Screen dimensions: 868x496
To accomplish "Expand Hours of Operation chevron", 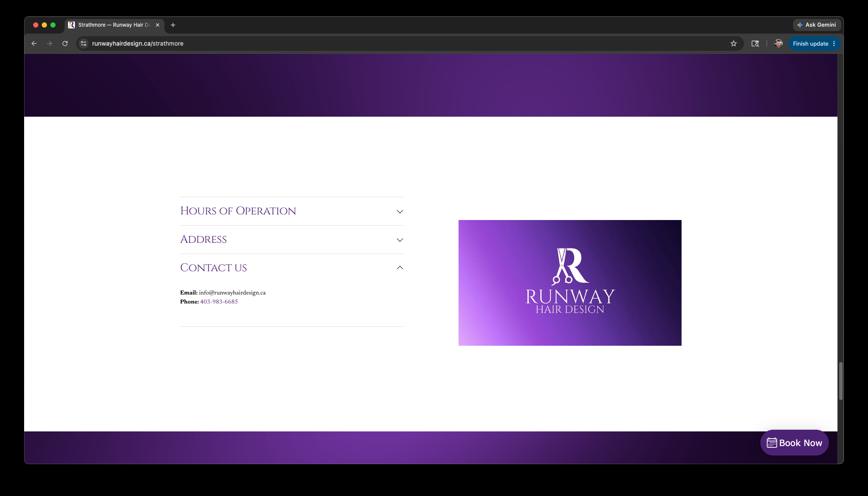I will point(400,211).
